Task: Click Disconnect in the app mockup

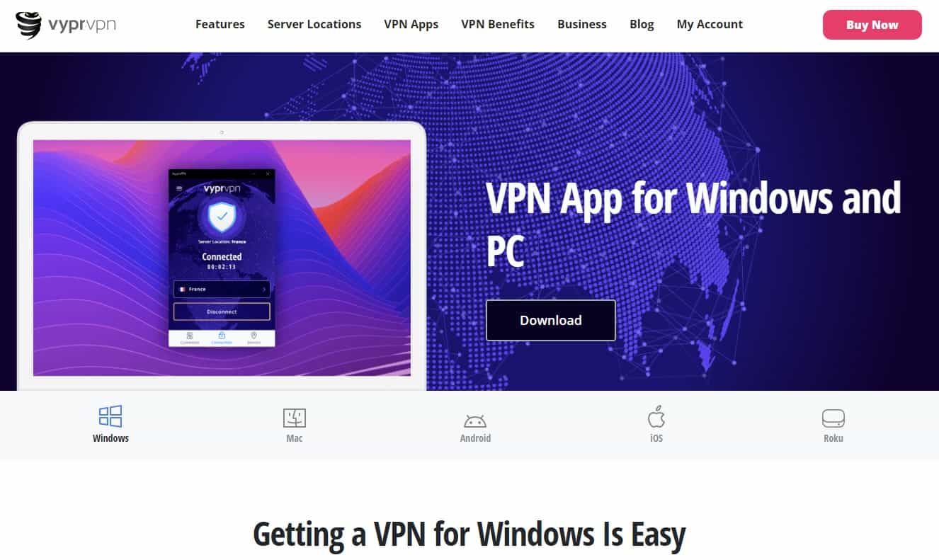Action: 222,312
